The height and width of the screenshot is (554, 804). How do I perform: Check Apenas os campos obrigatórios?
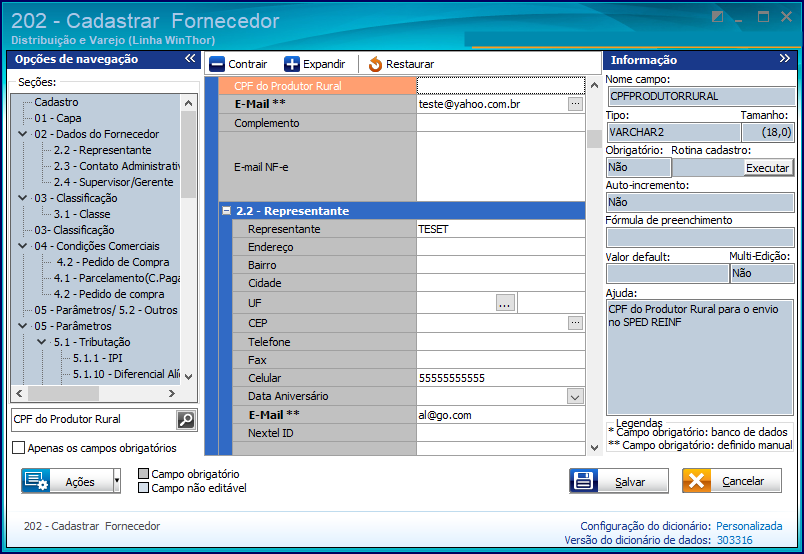tap(18, 448)
